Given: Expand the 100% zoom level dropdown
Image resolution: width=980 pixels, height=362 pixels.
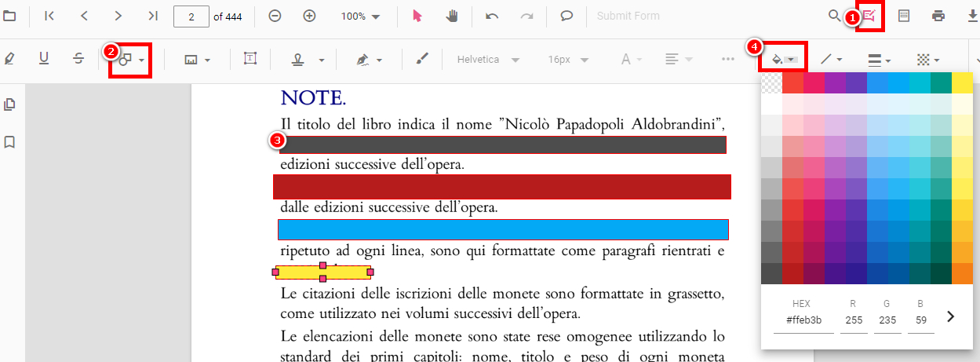Looking at the screenshot, I should [x=360, y=16].
